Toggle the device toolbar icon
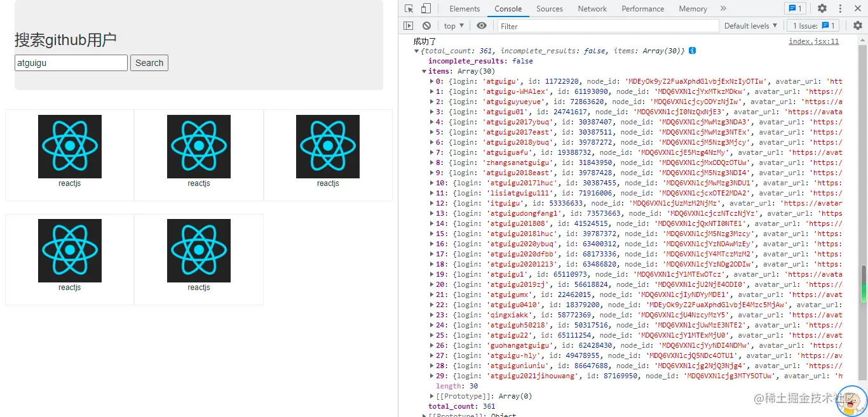The height and width of the screenshot is (417, 868). [426, 9]
